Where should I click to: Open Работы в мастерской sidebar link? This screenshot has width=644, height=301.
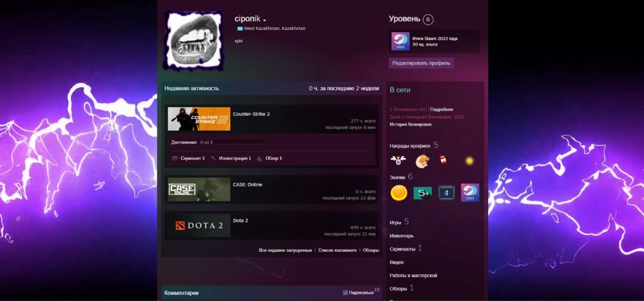point(413,275)
